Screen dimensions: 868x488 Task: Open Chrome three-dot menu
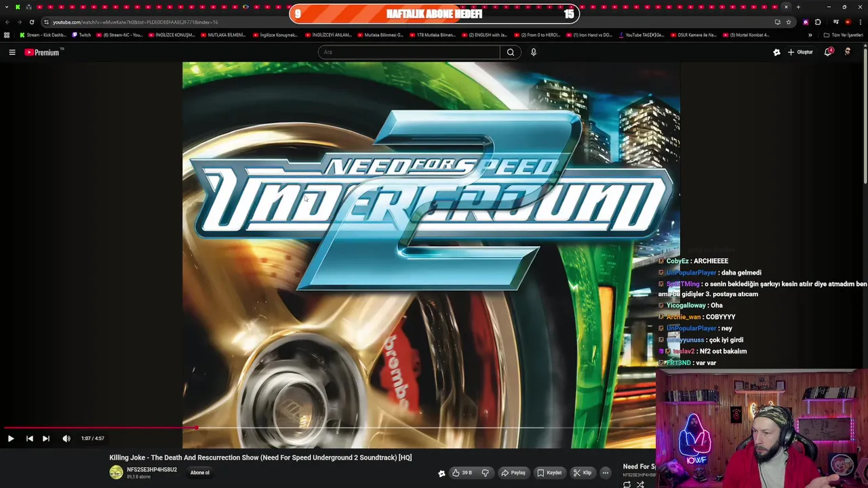860,22
